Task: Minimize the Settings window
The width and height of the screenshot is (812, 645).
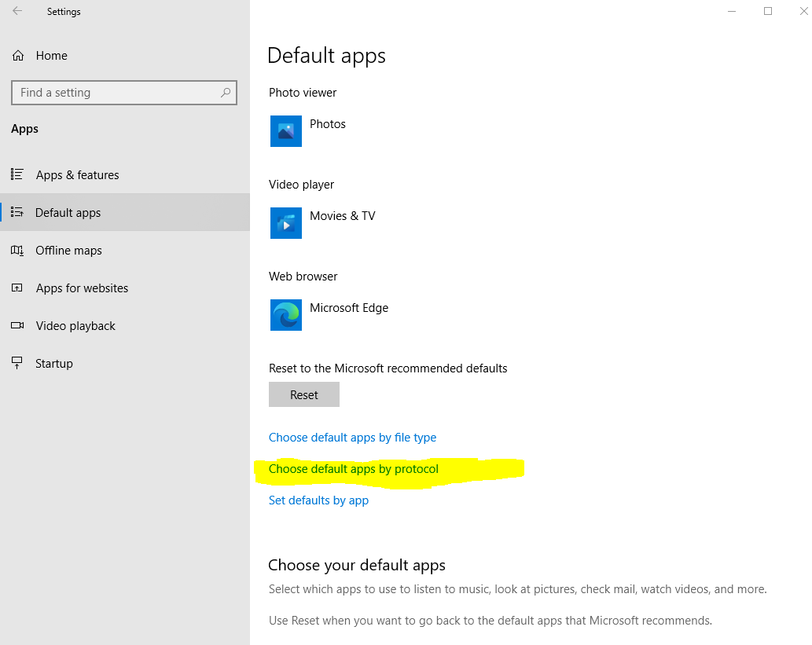Action: click(732, 11)
